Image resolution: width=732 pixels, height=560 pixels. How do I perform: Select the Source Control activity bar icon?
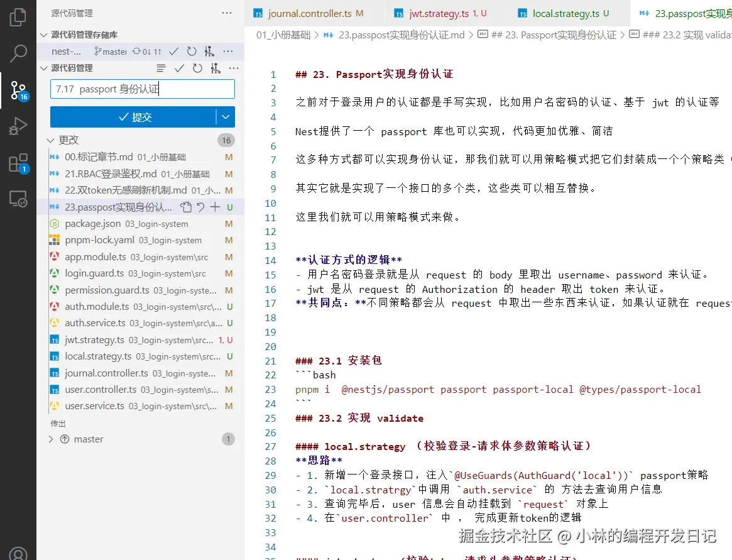18,90
